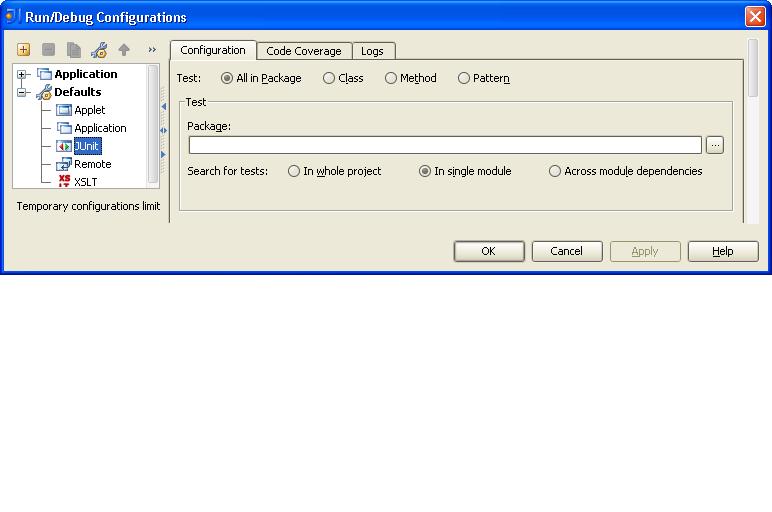Click the Remove Configuration minus icon
The height and width of the screenshot is (512, 772).
pos(48,50)
